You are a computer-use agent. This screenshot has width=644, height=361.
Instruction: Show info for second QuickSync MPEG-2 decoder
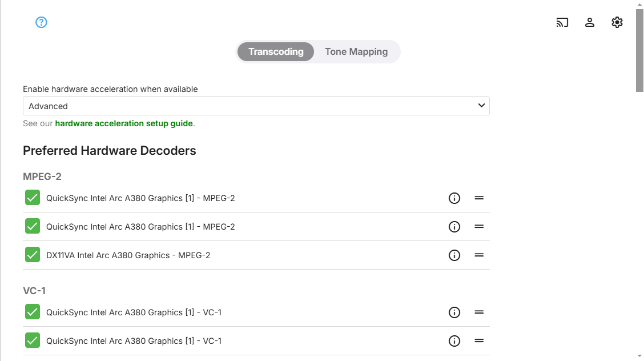(x=454, y=227)
